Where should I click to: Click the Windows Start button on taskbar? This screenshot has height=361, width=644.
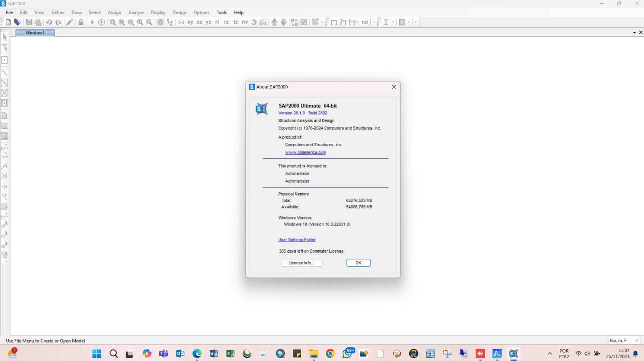[97, 354]
